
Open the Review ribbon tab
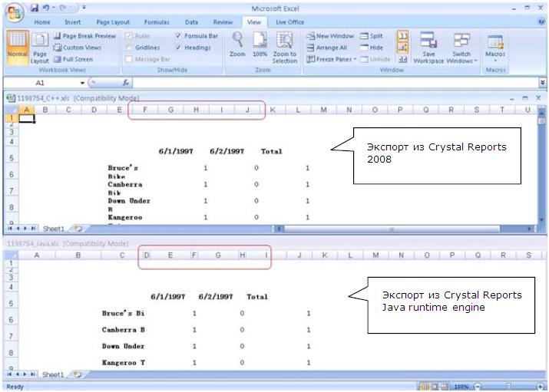223,22
